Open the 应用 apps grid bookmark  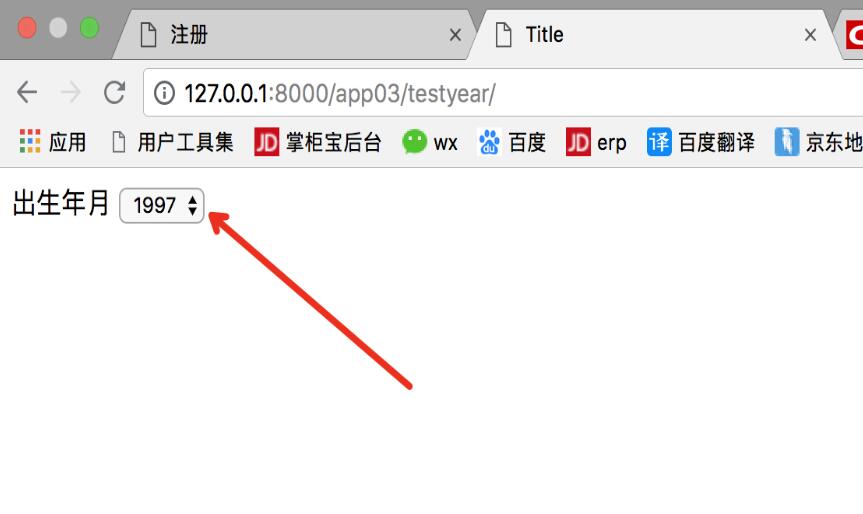(53, 142)
